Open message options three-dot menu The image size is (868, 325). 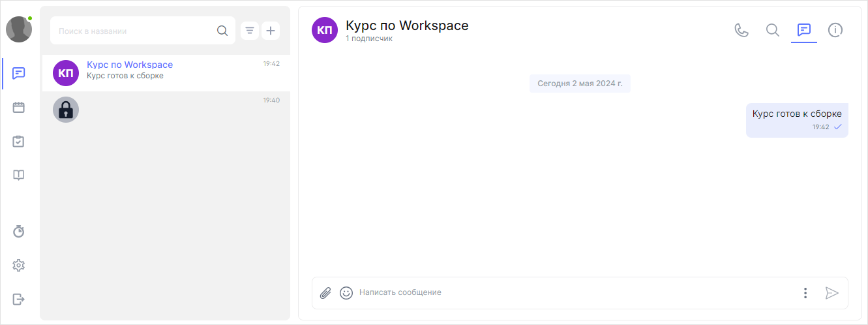pos(805,293)
